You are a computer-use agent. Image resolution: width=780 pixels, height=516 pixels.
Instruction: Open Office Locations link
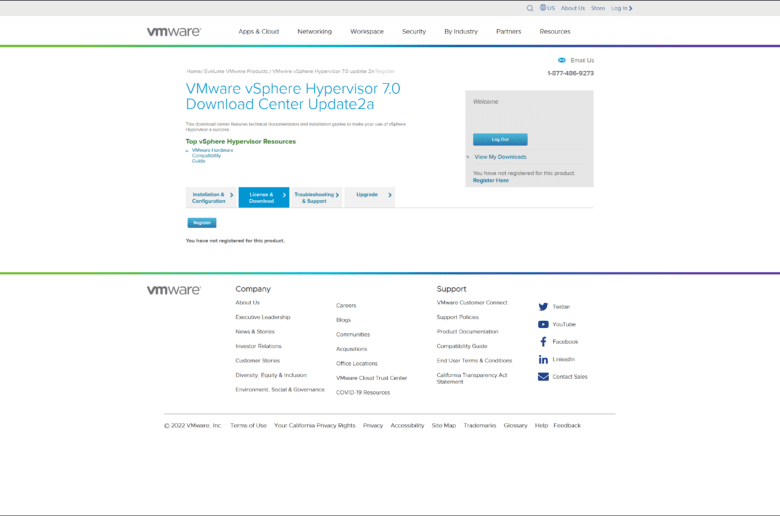pyautogui.click(x=357, y=363)
